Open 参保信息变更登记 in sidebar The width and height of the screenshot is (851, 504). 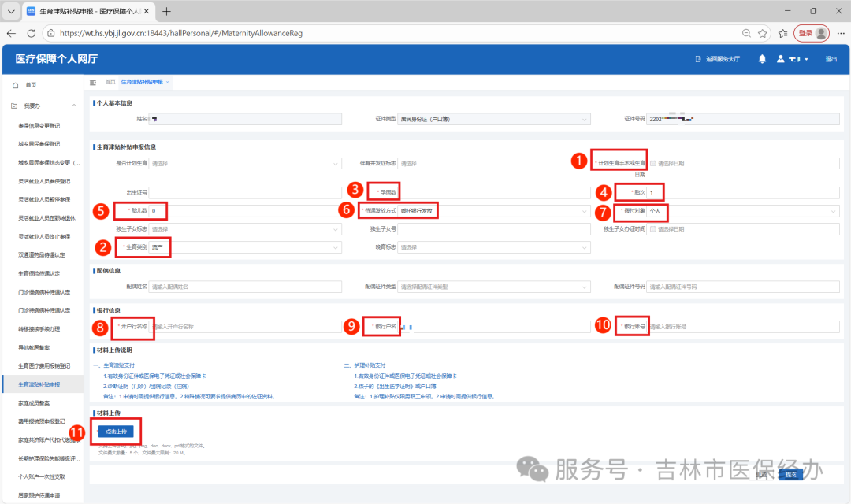39,126
